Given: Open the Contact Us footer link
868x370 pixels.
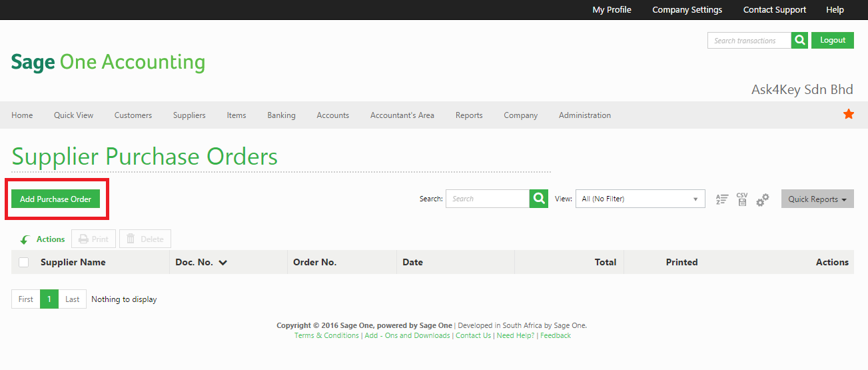Looking at the screenshot, I should (x=473, y=335).
